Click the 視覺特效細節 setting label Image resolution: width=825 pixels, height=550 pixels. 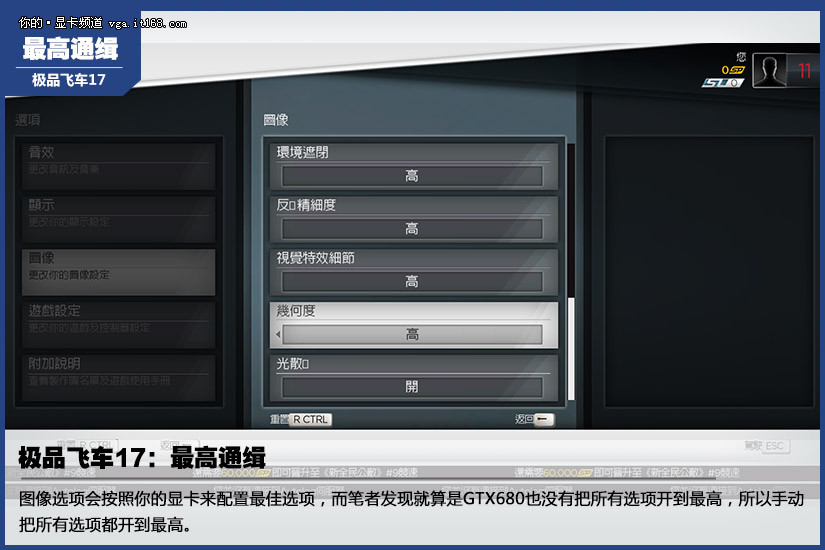[316, 258]
